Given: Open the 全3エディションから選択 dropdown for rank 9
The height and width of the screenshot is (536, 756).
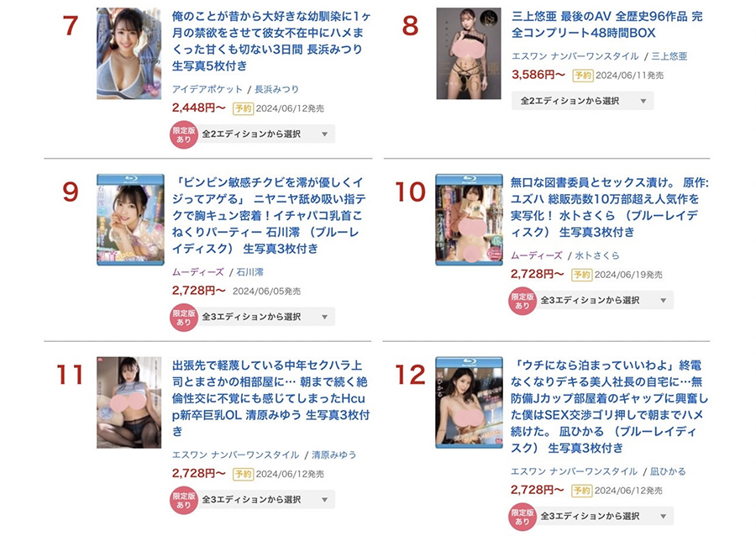Looking at the screenshot, I should tap(265, 317).
